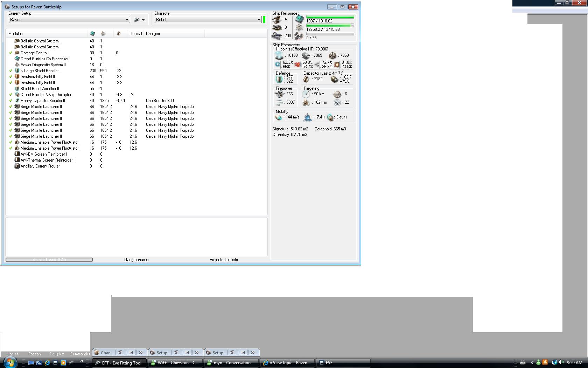Viewport: 588px width, 368px height.
Task: Open the Character dropdown showing Robet
Action: (208, 20)
